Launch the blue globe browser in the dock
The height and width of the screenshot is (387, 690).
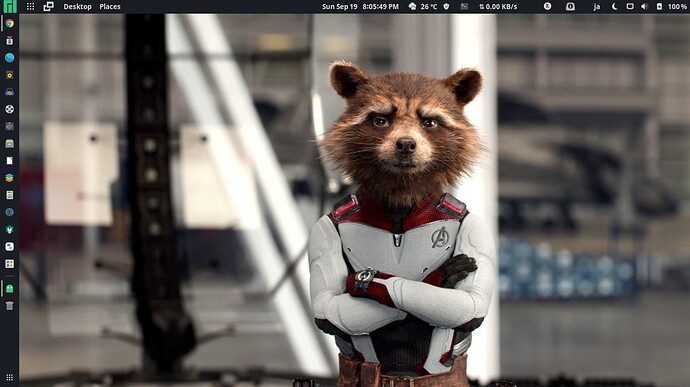pyautogui.click(x=9, y=58)
